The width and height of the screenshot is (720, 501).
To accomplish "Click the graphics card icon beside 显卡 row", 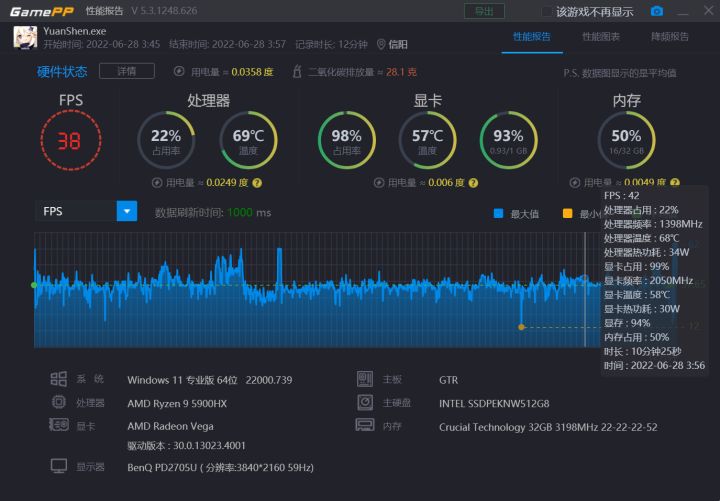I will pyautogui.click(x=59, y=425).
